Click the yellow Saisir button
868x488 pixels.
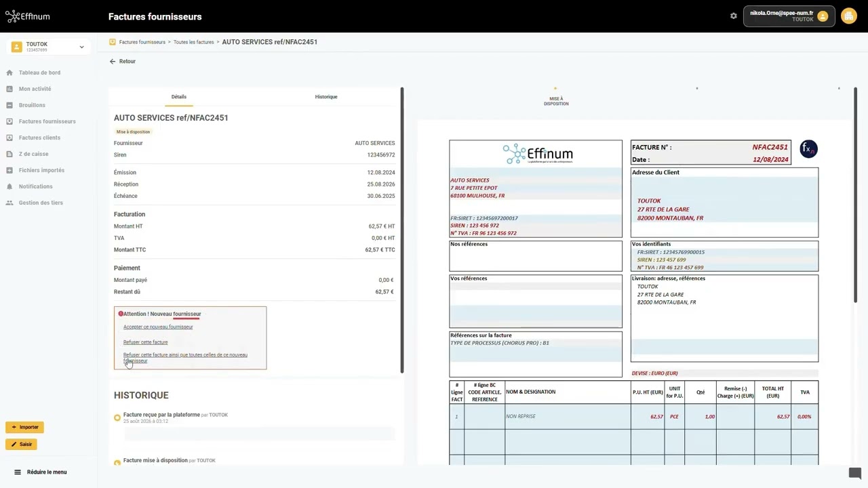click(21, 445)
